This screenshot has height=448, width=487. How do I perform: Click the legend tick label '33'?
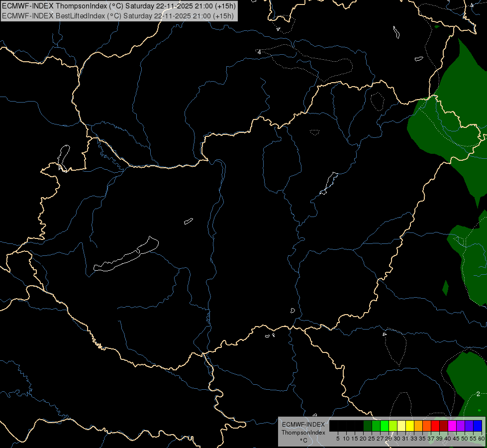pos(414,439)
